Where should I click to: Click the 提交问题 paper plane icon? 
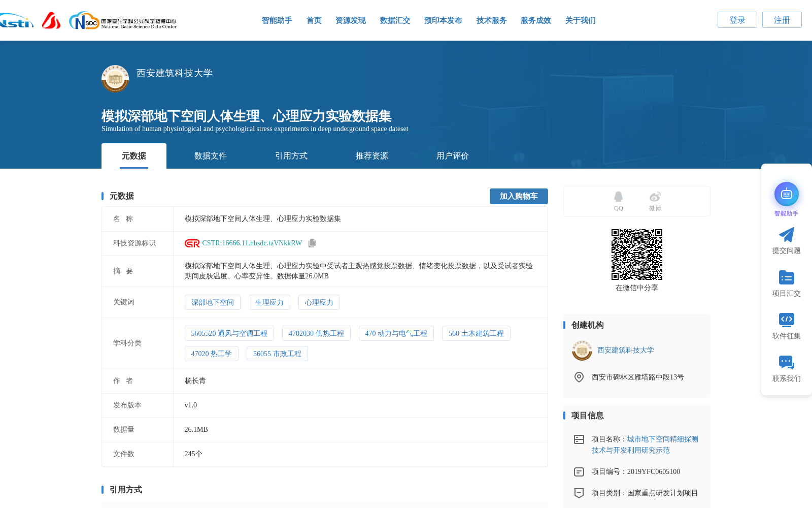pos(787,235)
